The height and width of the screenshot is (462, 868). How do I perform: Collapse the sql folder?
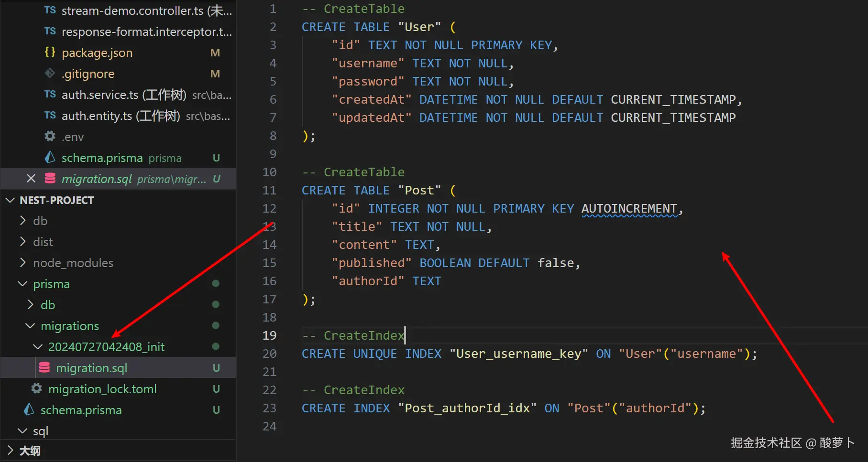[22, 430]
